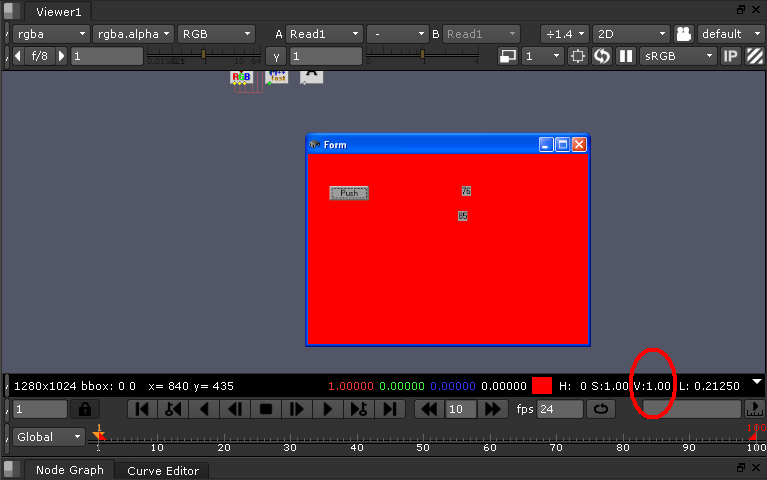Jump to the first frame
The height and width of the screenshot is (480, 767).
coord(142,409)
